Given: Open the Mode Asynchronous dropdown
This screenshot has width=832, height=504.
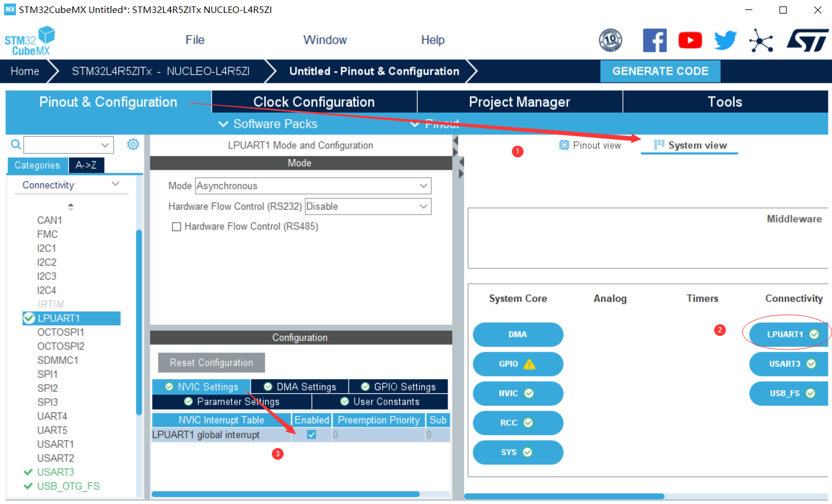Looking at the screenshot, I should (313, 186).
